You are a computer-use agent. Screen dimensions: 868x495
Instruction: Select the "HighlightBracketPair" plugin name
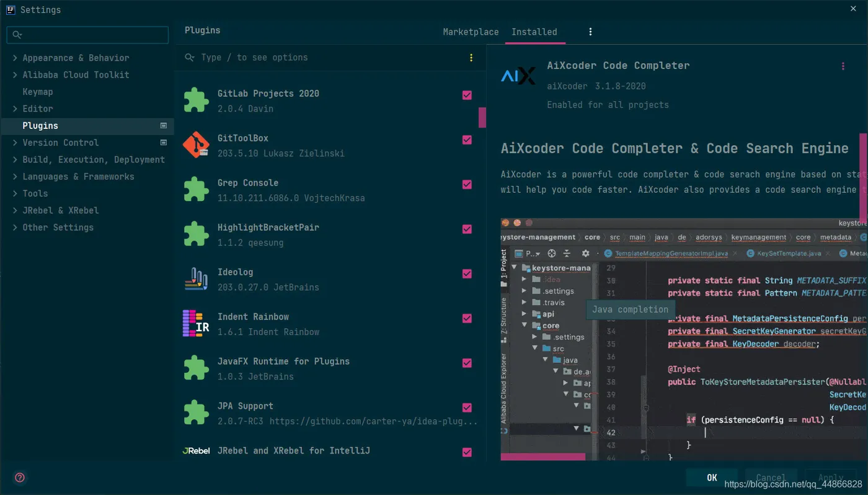click(268, 228)
